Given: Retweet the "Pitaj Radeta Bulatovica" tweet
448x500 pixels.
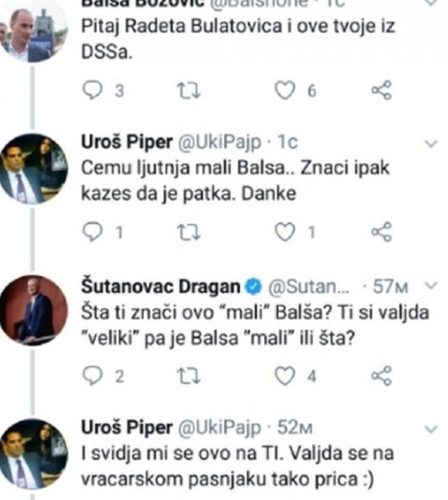Looking at the screenshot, I should (x=187, y=91).
